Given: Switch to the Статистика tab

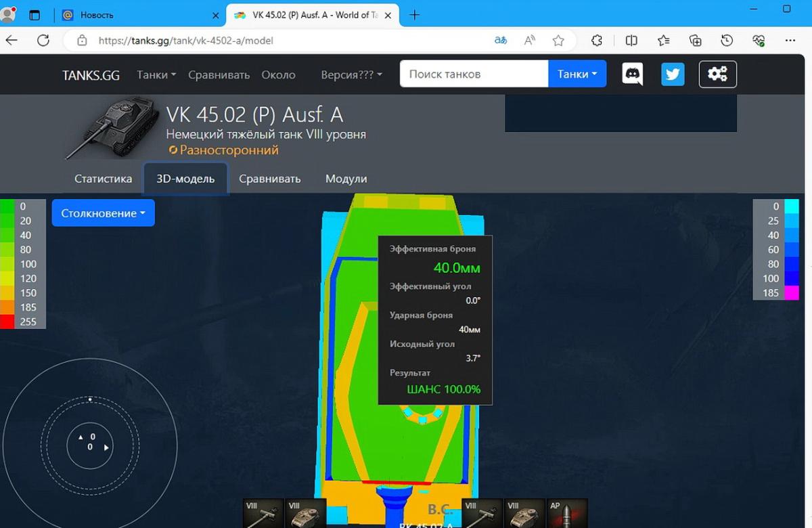Looking at the screenshot, I should point(103,179).
